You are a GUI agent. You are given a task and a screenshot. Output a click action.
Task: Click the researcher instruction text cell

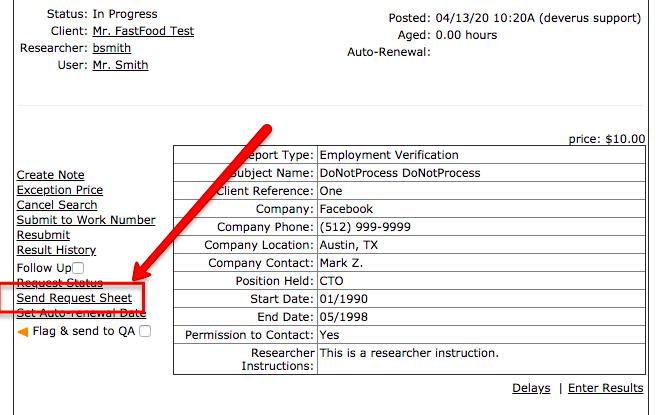pyautogui.click(x=481, y=359)
